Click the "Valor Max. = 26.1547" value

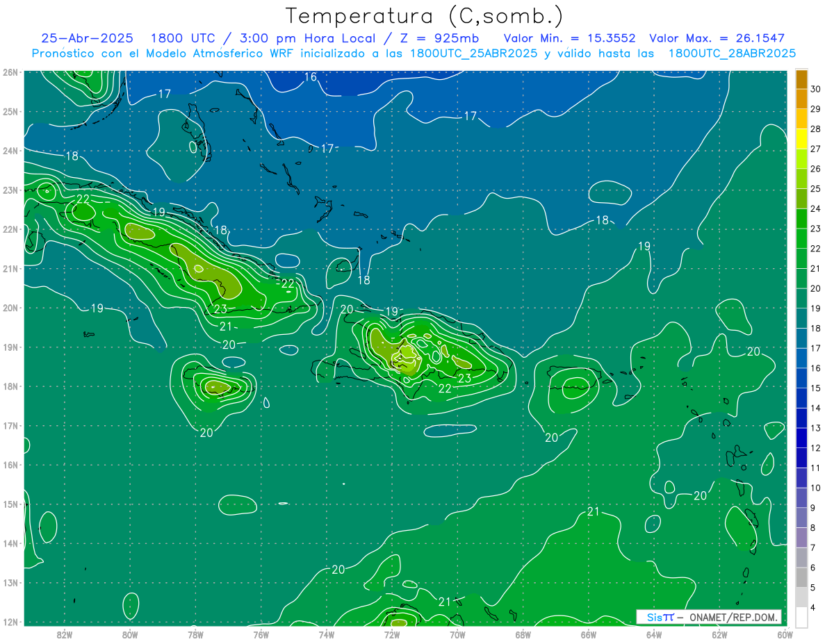point(717,38)
